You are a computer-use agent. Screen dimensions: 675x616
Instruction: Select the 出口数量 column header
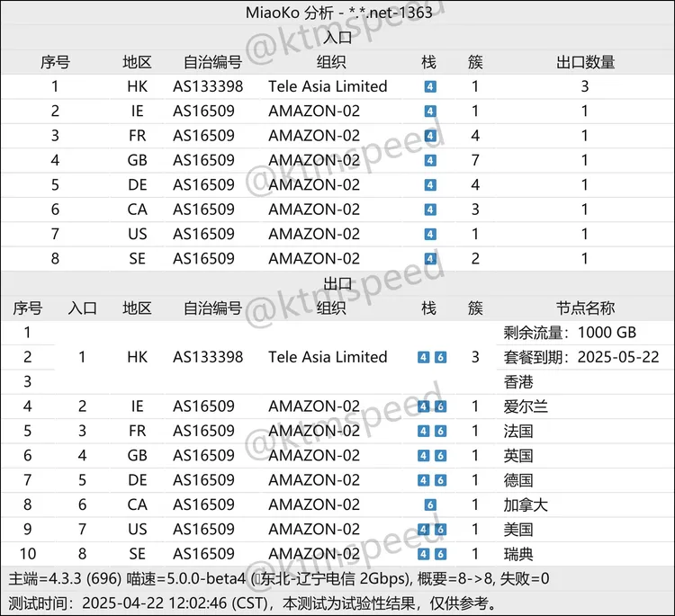585,62
